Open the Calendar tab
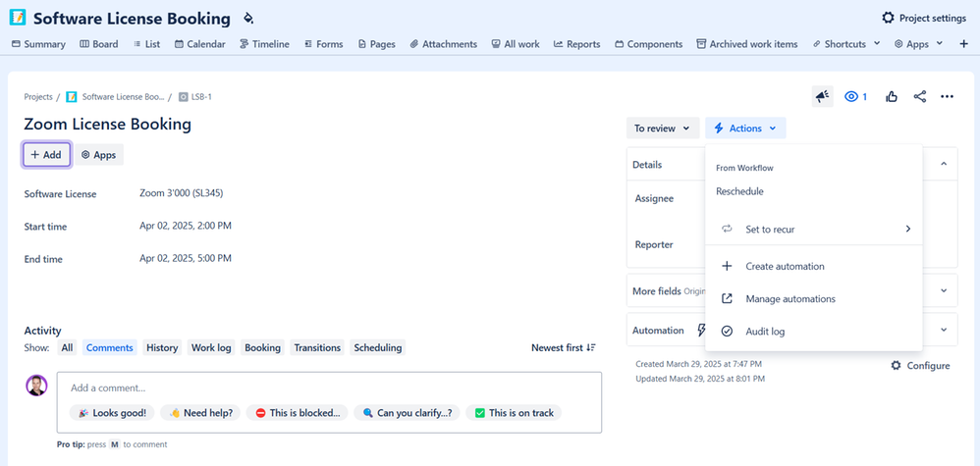 200,44
